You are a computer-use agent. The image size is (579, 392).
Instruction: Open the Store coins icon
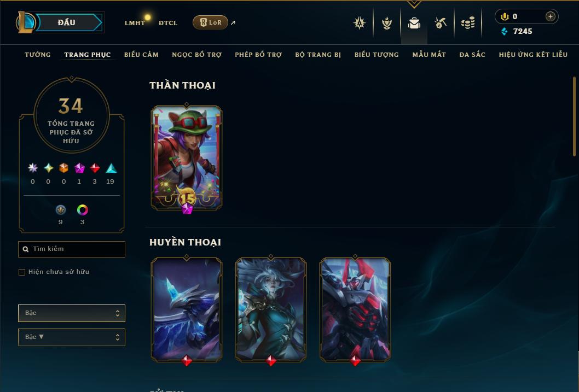tap(468, 23)
